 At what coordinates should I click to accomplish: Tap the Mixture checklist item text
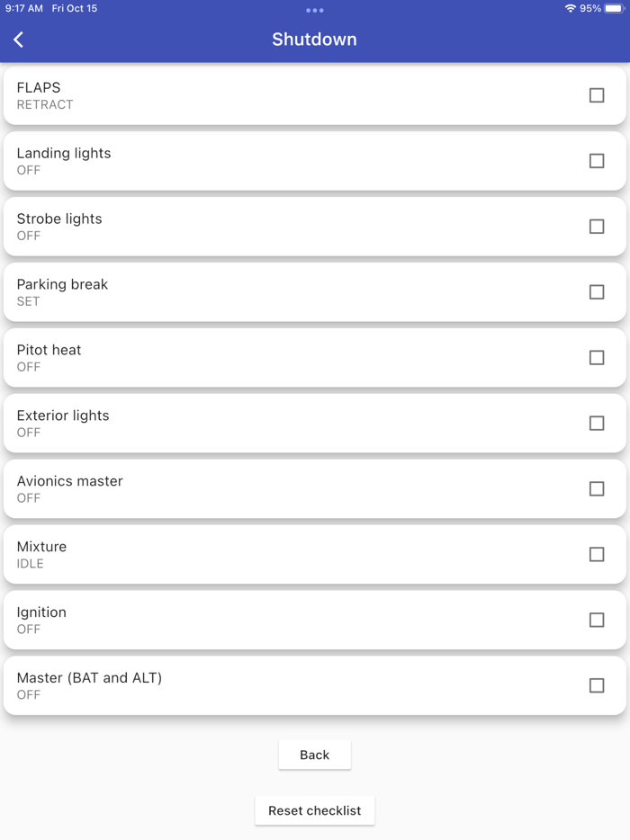pyautogui.click(x=41, y=547)
